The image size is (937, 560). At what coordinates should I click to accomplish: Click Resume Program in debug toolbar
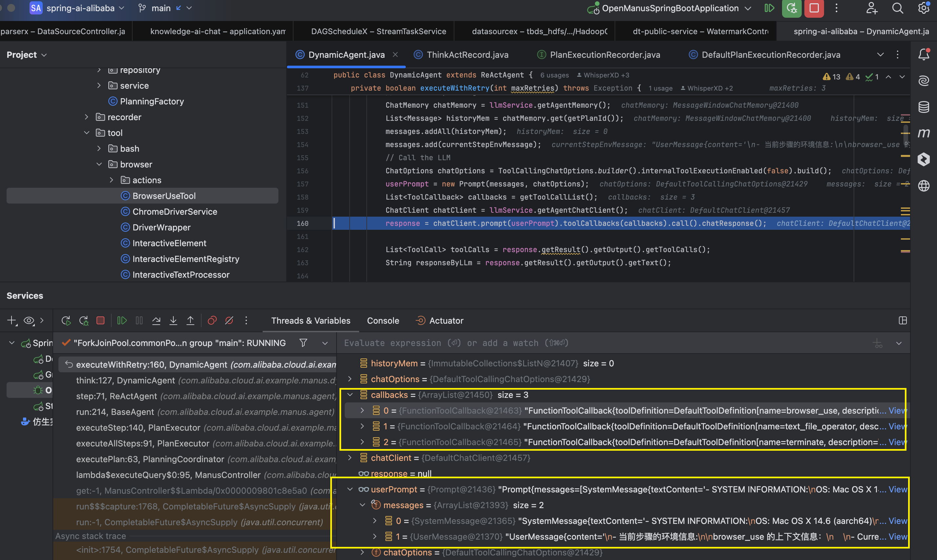(121, 321)
